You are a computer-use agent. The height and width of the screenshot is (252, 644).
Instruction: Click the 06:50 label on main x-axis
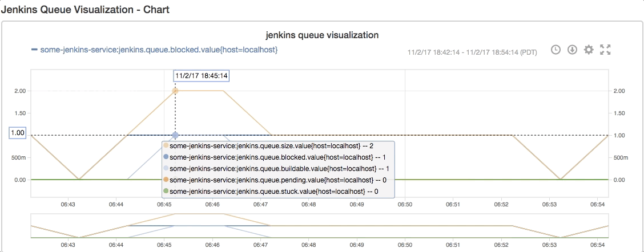[405, 204]
